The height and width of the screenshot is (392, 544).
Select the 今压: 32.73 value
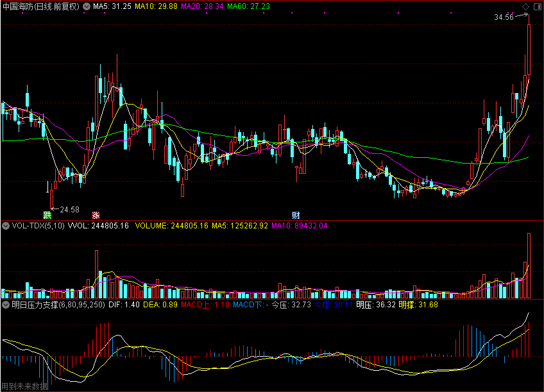click(291, 305)
